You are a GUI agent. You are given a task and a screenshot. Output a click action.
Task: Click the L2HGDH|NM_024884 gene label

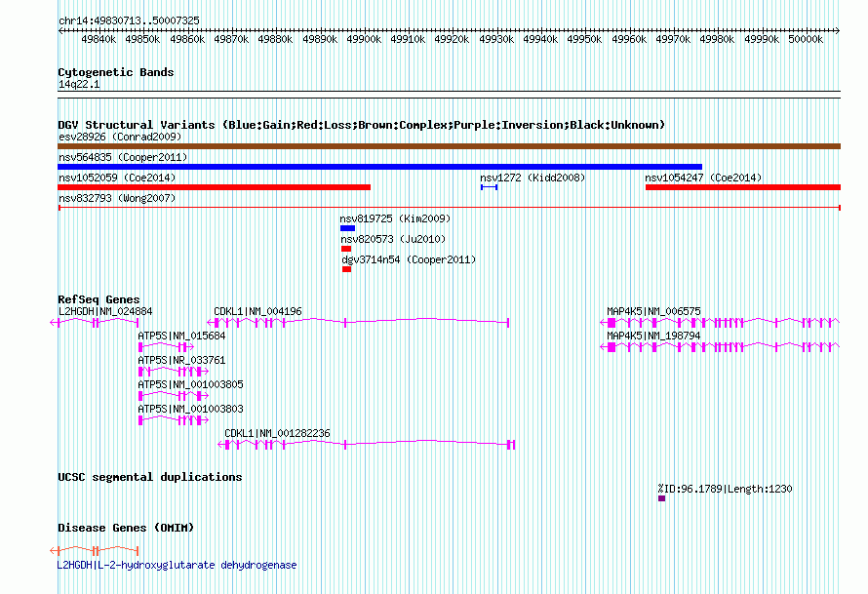pos(105,312)
